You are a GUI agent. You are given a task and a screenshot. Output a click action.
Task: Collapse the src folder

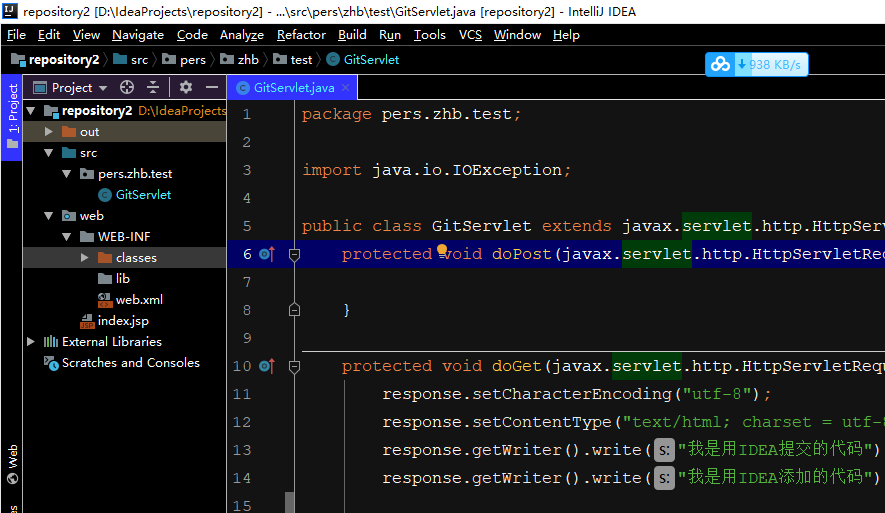[49, 152]
